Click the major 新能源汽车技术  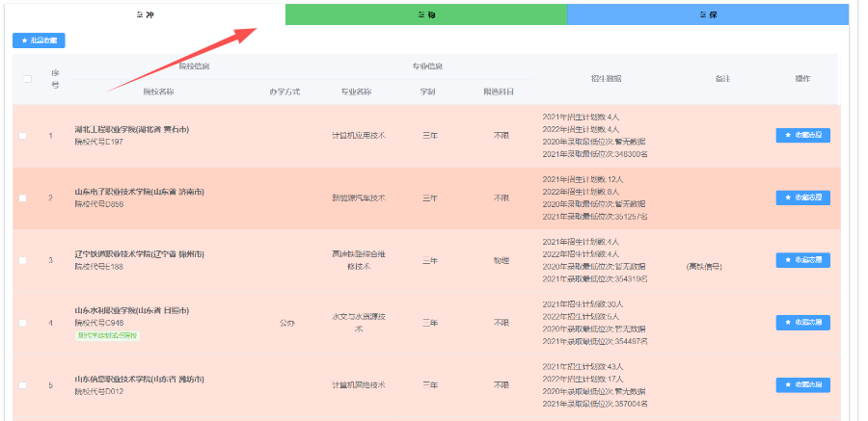click(358, 198)
